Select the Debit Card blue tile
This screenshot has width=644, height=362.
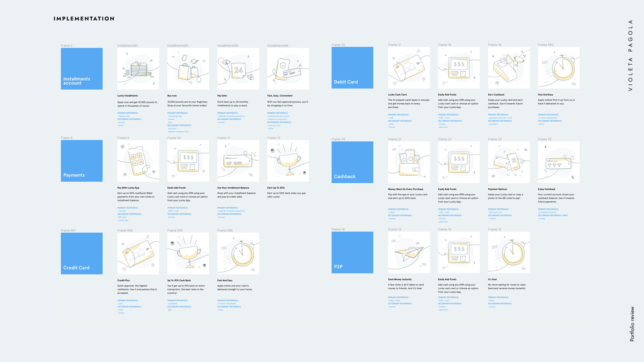(352, 67)
